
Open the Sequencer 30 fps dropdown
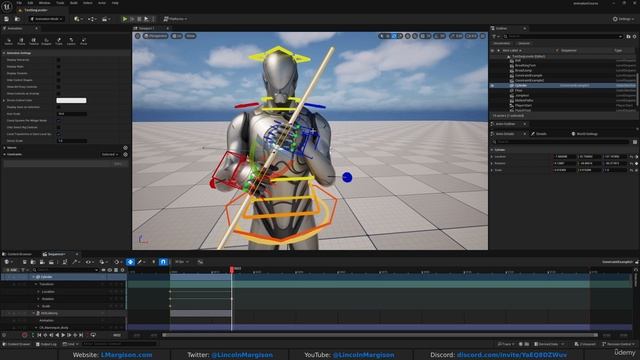click(181, 262)
